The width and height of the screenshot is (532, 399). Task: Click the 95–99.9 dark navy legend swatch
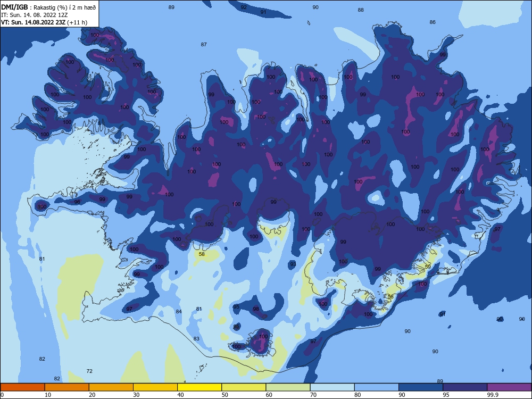[x=465, y=387]
